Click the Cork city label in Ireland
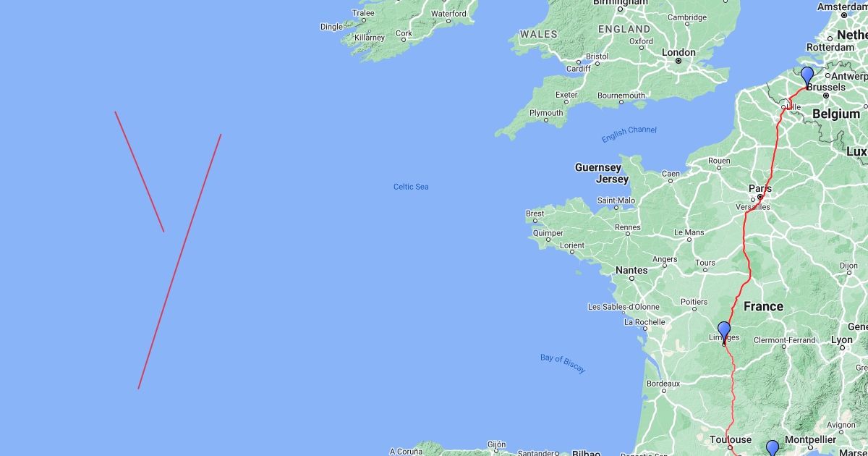The height and width of the screenshot is (456, 868). click(404, 33)
